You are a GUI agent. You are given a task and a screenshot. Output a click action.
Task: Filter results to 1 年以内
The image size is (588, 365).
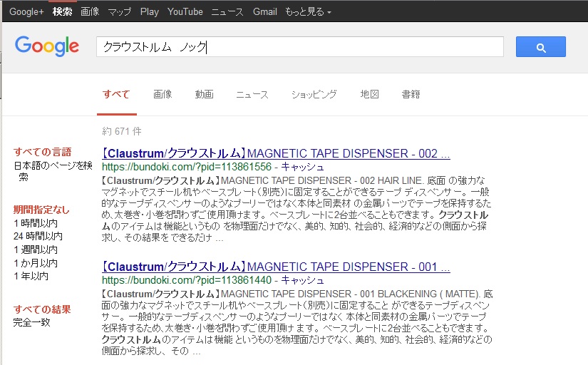(x=31, y=276)
